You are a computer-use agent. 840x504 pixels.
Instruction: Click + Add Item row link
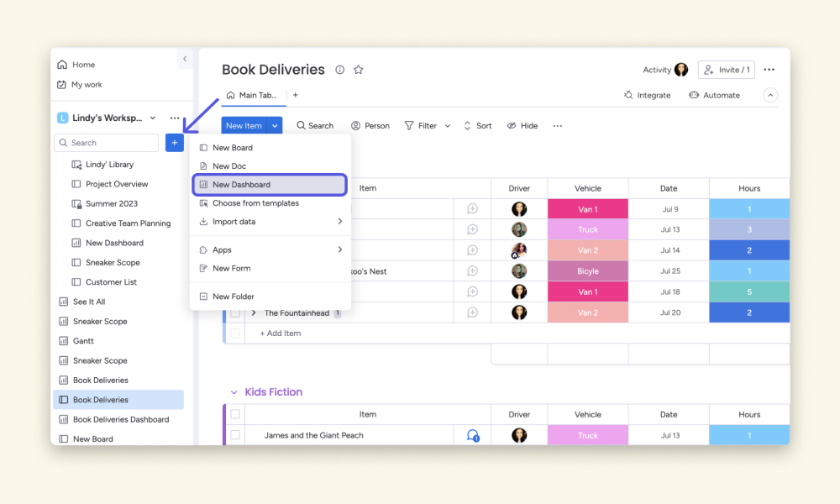coord(281,333)
